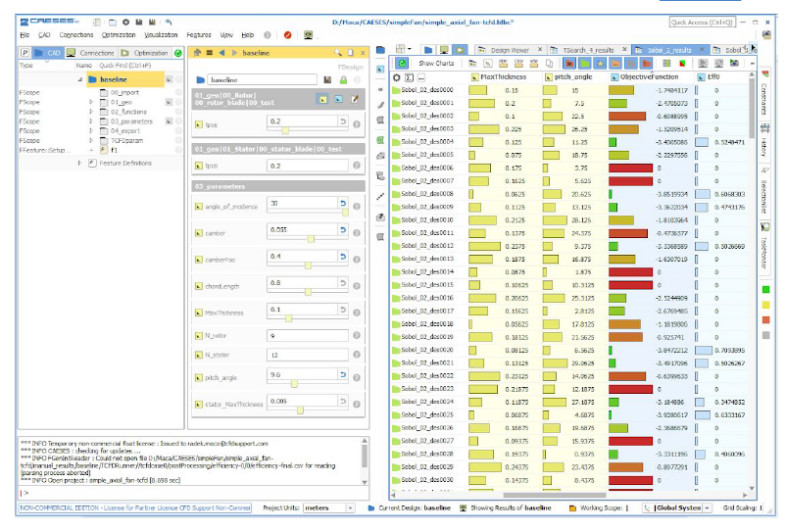Click the undo arrow in the title toolbar
This screenshot has width=786, height=530.
point(169,22)
